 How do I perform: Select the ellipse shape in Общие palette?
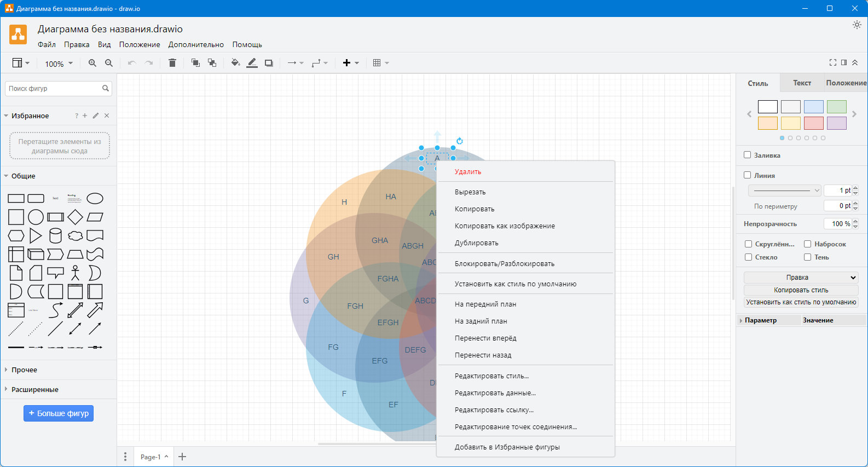[x=95, y=198]
